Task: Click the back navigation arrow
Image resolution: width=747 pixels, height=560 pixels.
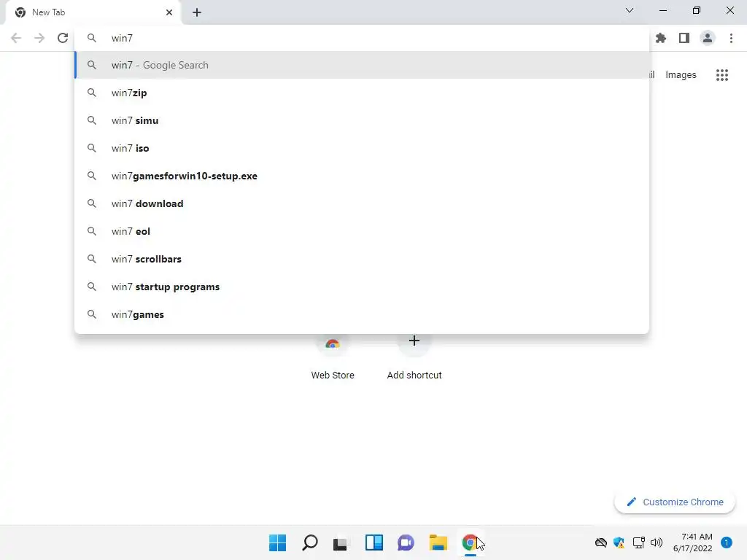Action: pos(16,38)
